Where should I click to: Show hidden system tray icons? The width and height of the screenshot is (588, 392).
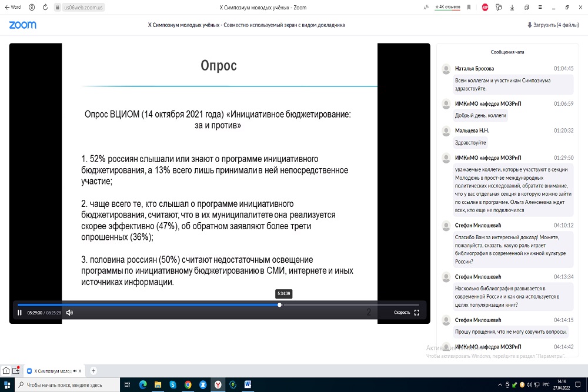tap(500, 385)
